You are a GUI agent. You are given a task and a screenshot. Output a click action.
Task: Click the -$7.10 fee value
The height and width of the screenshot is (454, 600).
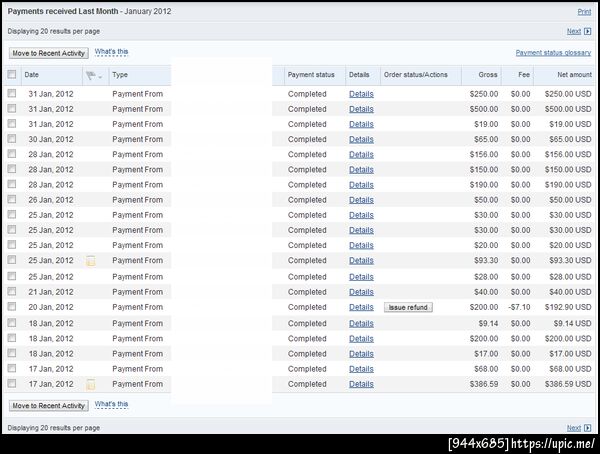pyautogui.click(x=519, y=307)
